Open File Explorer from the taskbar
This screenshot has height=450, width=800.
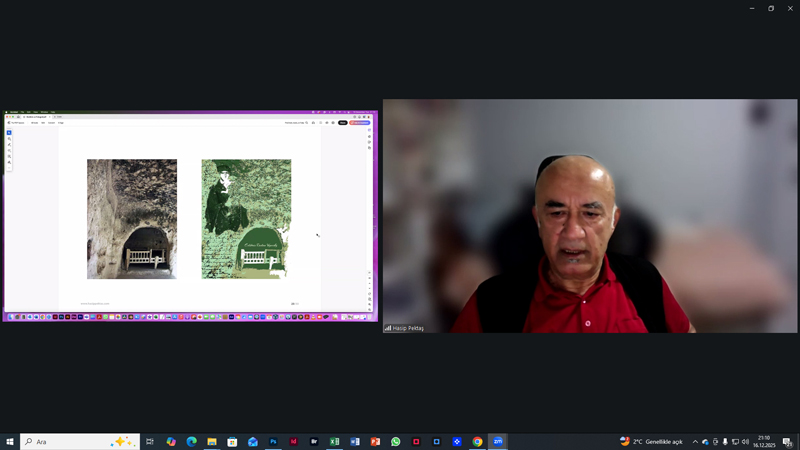pyautogui.click(x=212, y=441)
